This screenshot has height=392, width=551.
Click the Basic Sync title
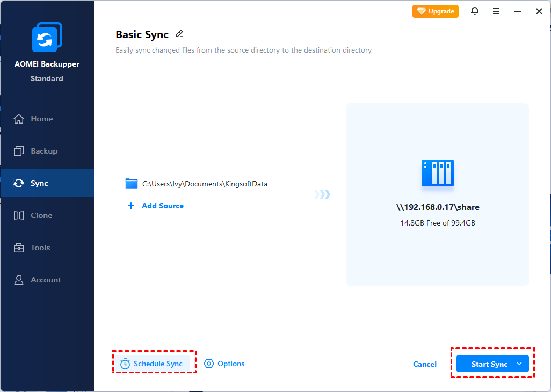(x=142, y=34)
